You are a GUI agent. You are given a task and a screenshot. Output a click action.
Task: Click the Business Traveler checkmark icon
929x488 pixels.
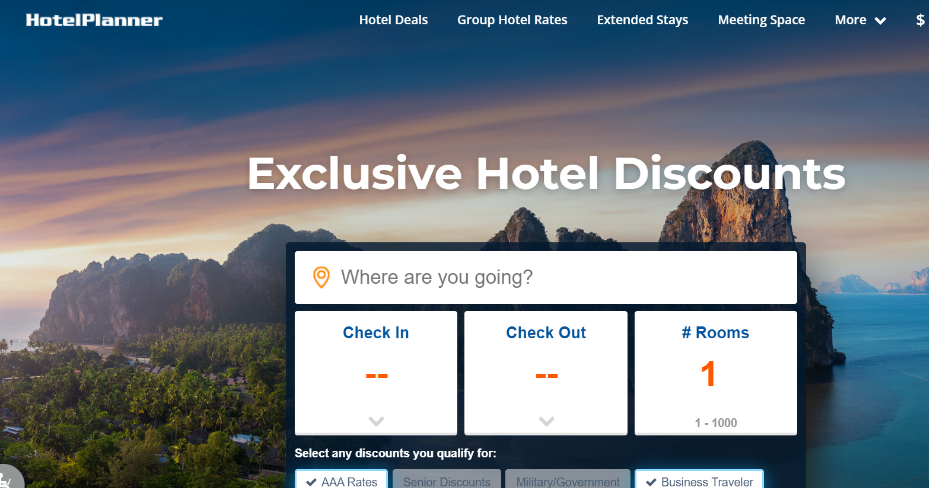[651, 482]
